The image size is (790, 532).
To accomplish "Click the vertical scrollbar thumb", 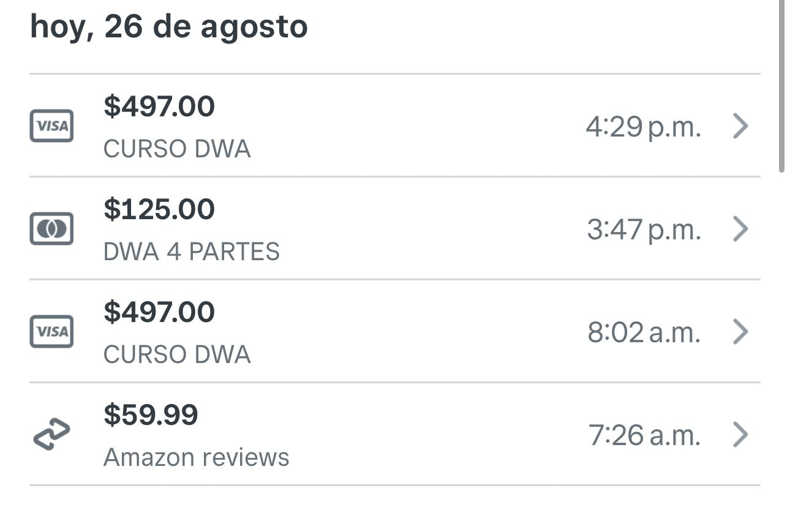I will tap(782, 86).
